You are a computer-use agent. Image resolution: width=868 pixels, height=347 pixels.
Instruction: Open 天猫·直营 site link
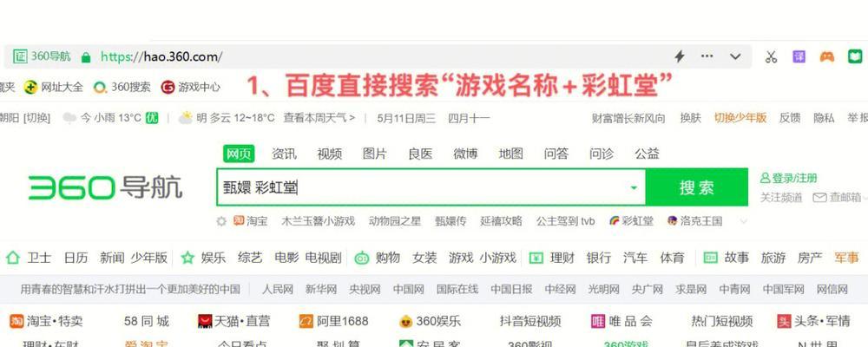tap(234, 321)
